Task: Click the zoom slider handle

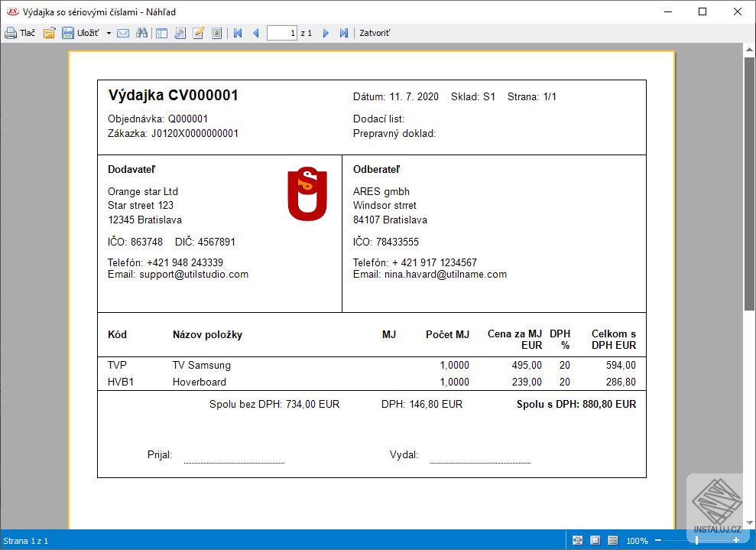Action: click(x=696, y=541)
